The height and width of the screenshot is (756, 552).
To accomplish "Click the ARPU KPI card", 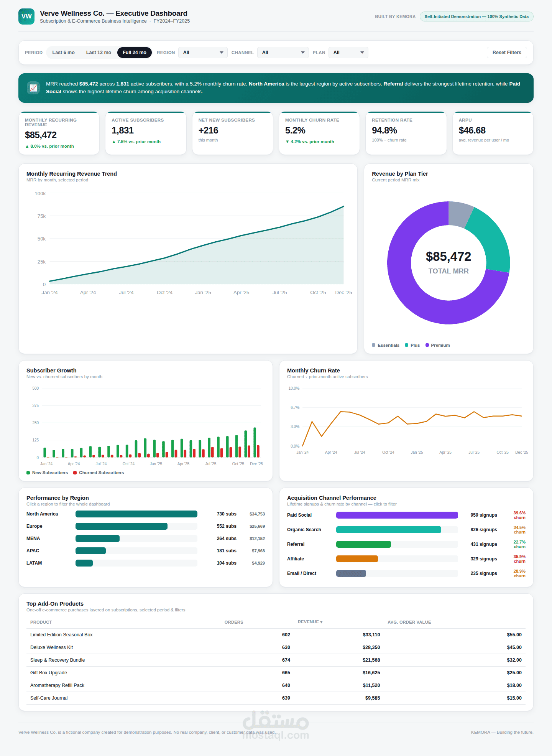I will tap(493, 133).
